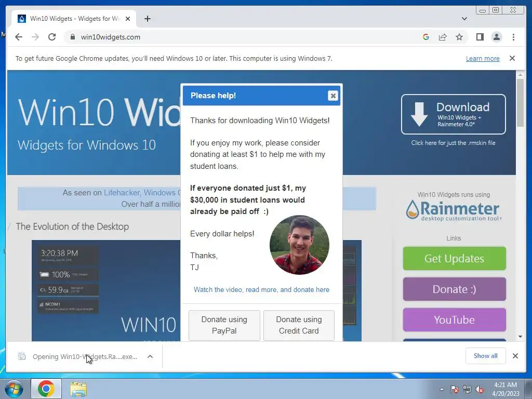Open Windows Explorer from the taskbar
This screenshot has width=532, height=399.
click(78, 389)
